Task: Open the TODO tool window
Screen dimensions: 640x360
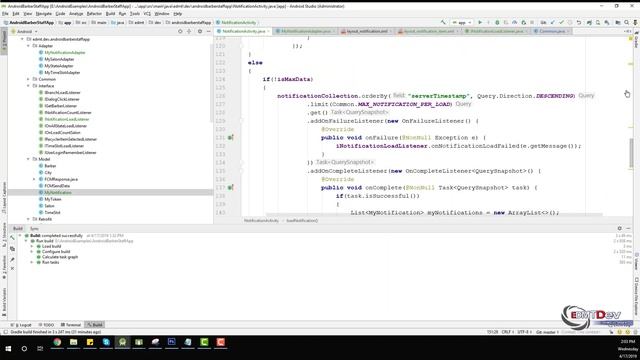Action: point(47,325)
